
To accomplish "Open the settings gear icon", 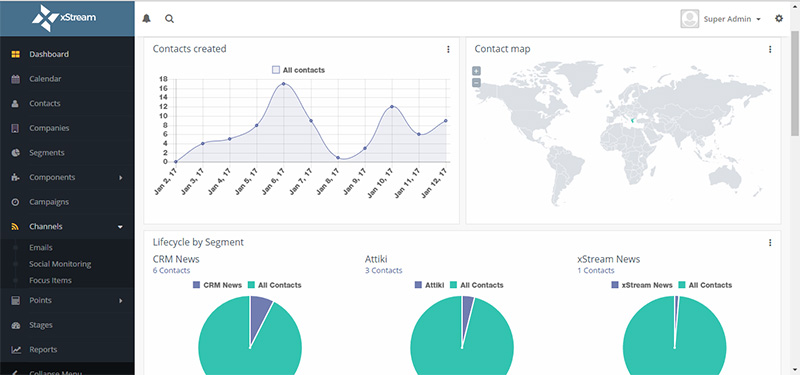I will point(779,18).
